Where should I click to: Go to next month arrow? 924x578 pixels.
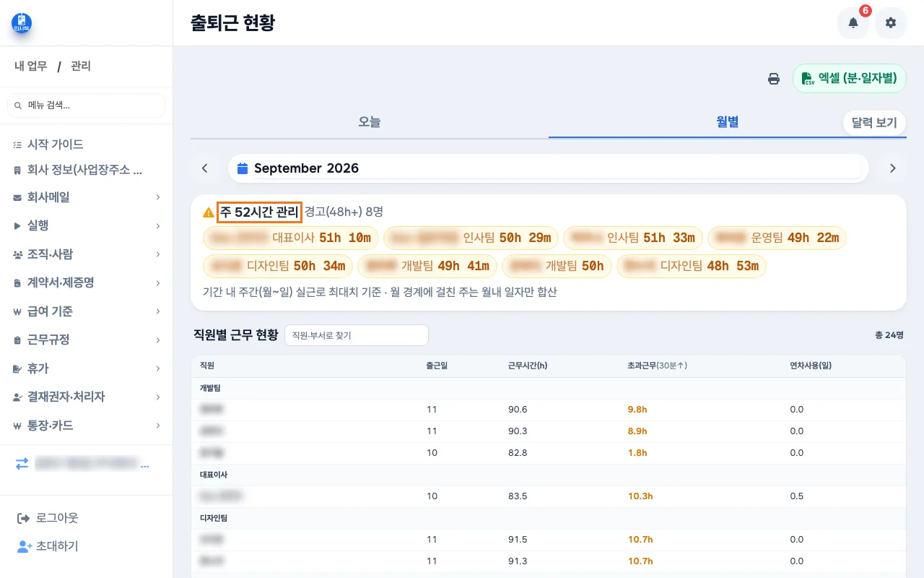(893, 168)
